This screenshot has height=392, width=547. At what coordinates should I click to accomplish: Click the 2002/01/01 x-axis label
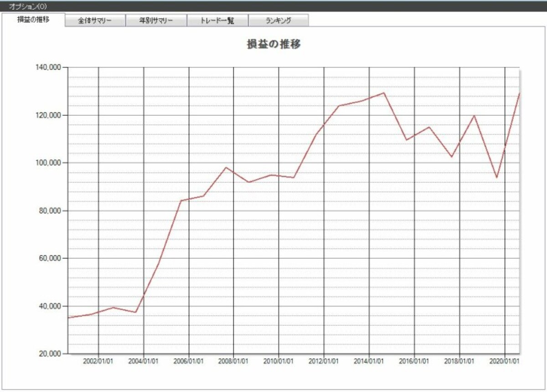pos(98,361)
